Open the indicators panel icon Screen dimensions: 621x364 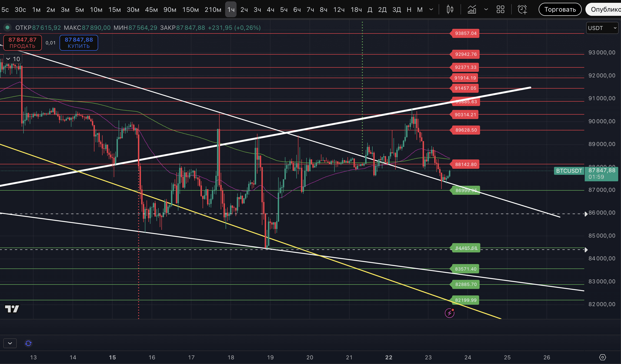pyautogui.click(x=472, y=10)
